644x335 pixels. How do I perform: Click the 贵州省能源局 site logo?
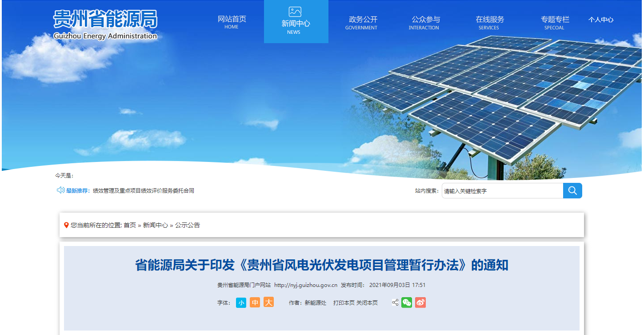click(x=105, y=24)
